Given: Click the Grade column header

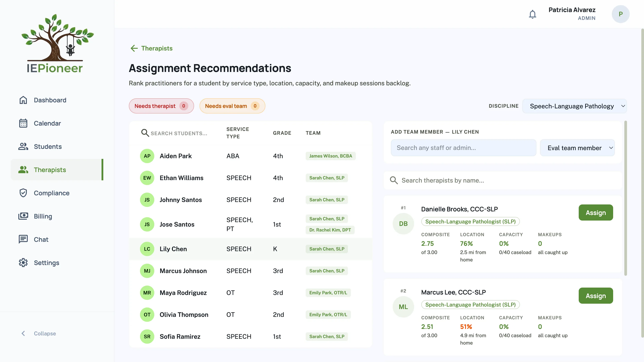Looking at the screenshot, I should [282, 133].
